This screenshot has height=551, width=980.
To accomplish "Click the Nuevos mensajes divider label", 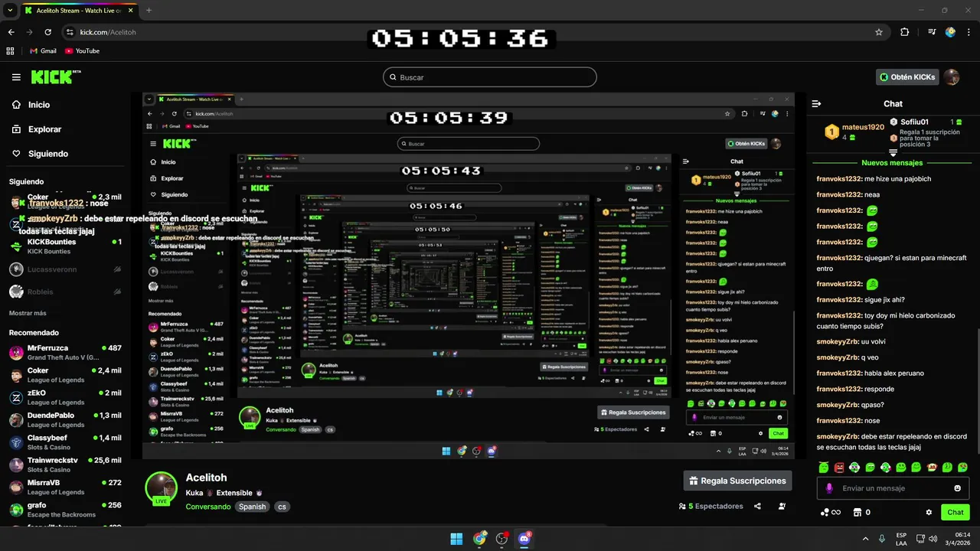I will click(x=892, y=162).
